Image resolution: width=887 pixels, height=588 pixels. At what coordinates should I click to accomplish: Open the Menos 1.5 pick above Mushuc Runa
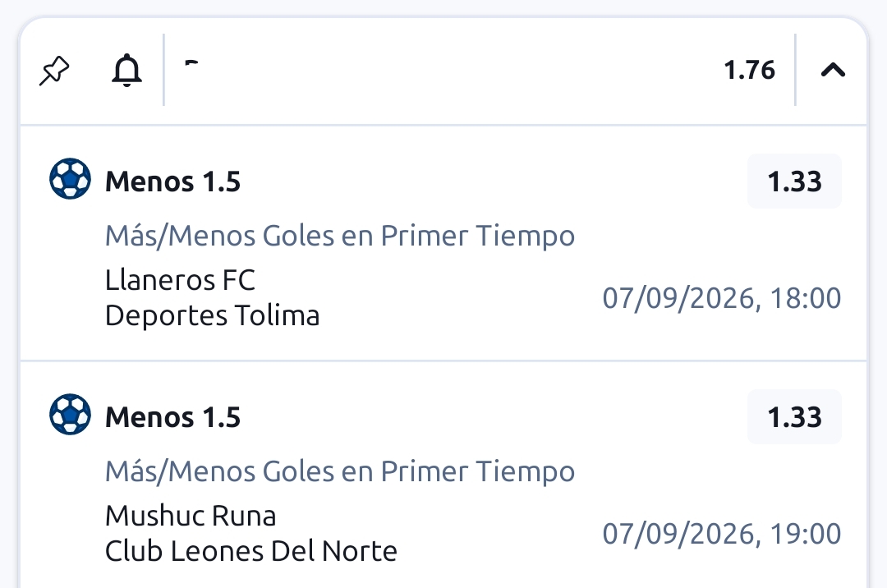(173, 417)
